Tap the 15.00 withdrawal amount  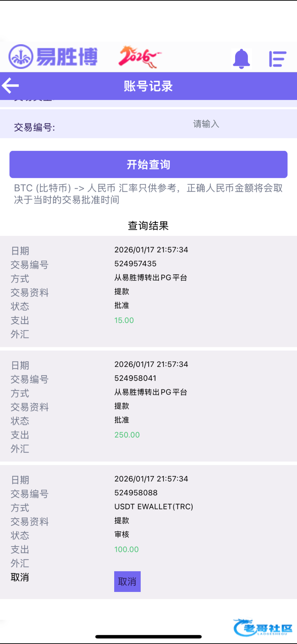click(124, 320)
